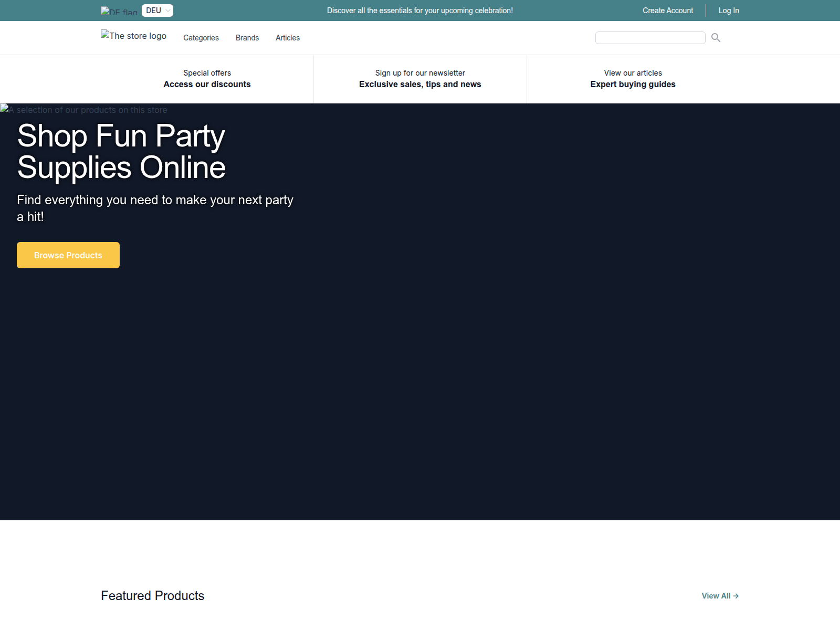This screenshot has width=840, height=630.
Task: Open the Expert buying guides section
Action: click(x=632, y=79)
